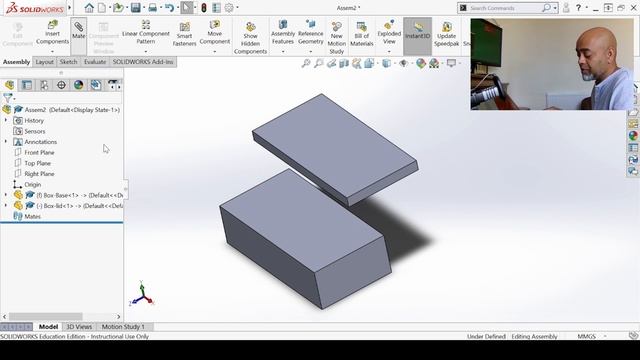The height and width of the screenshot is (360, 640).
Task: Switch to the Assembly ribbon tab
Action: pos(16,62)
